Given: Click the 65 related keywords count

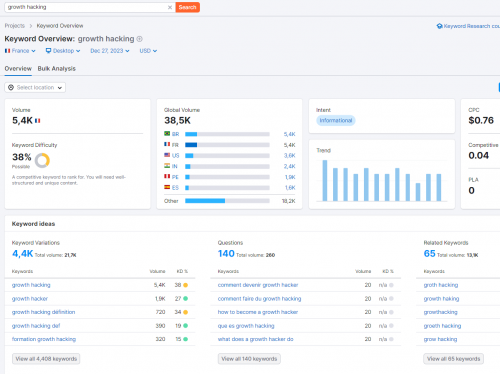Looking at the screenshot, I should point(429,254).
